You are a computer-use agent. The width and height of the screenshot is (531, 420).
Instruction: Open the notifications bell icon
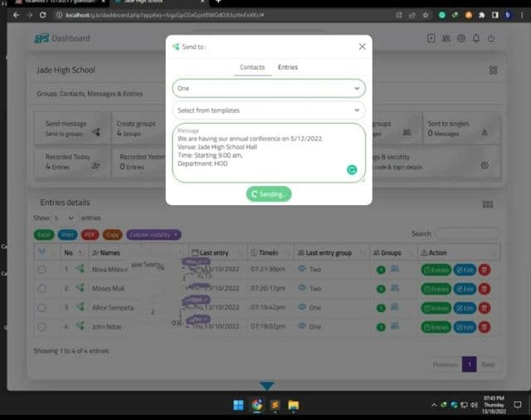(x=475, y=38)
